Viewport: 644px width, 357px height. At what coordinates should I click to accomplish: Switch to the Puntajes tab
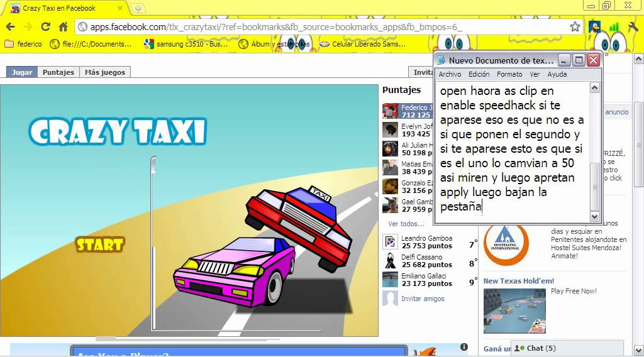(58, 72)
